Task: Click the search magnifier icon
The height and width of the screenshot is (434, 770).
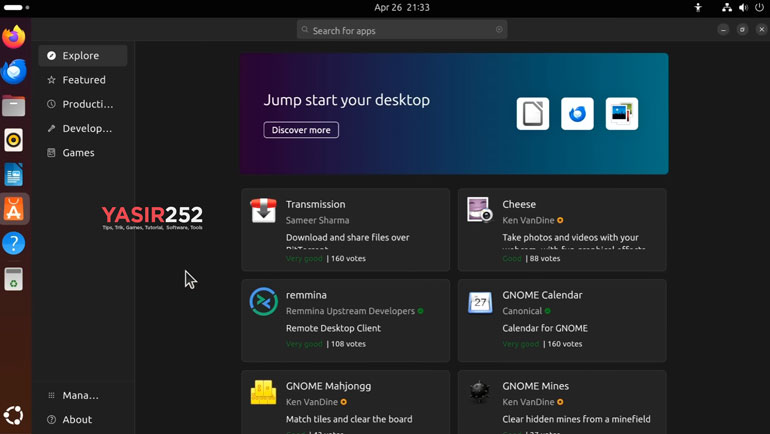Action: point(305,30)
